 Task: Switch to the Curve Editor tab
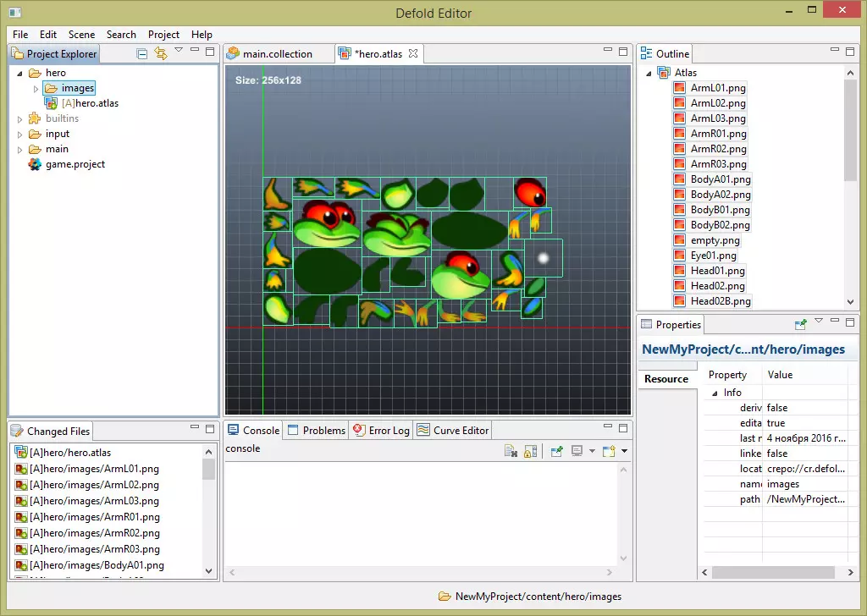tap(453, 430)
